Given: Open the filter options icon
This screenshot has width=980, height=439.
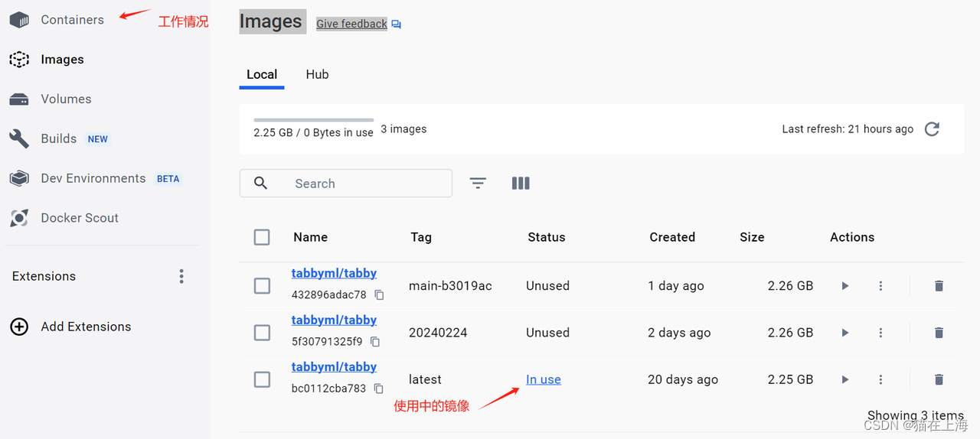Looking at the screenshot, I should (x=478, y=184).
